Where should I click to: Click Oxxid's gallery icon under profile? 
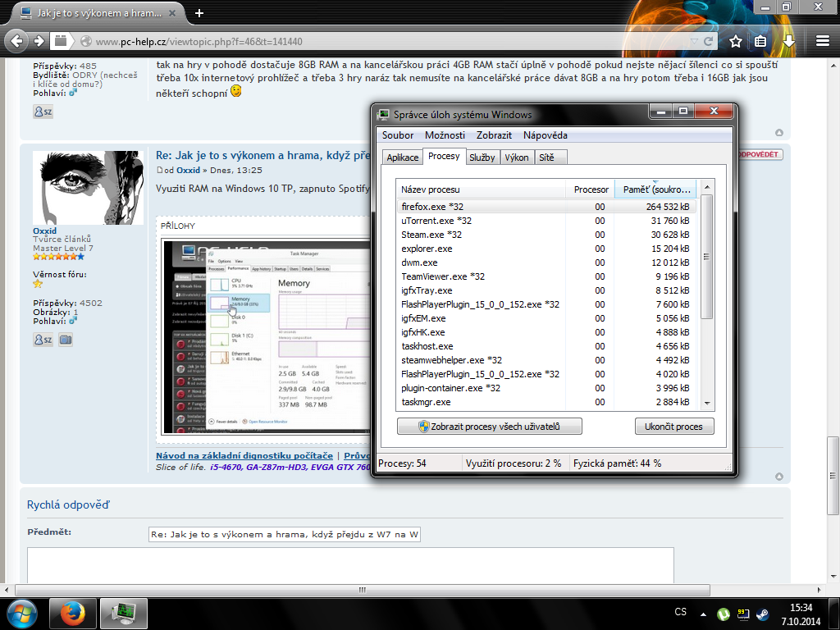point(65,340)
